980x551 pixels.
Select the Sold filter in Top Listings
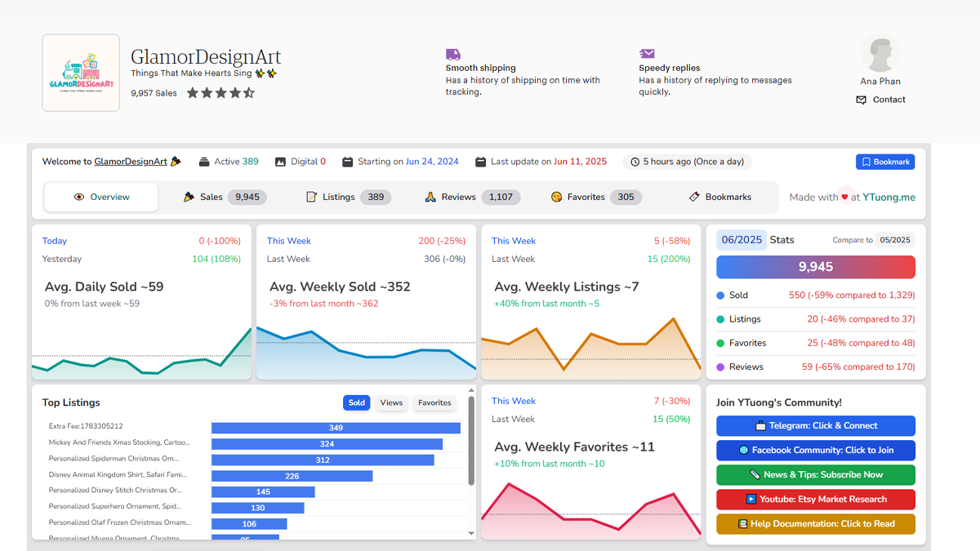pyautogui.click(x=357, y=402)
